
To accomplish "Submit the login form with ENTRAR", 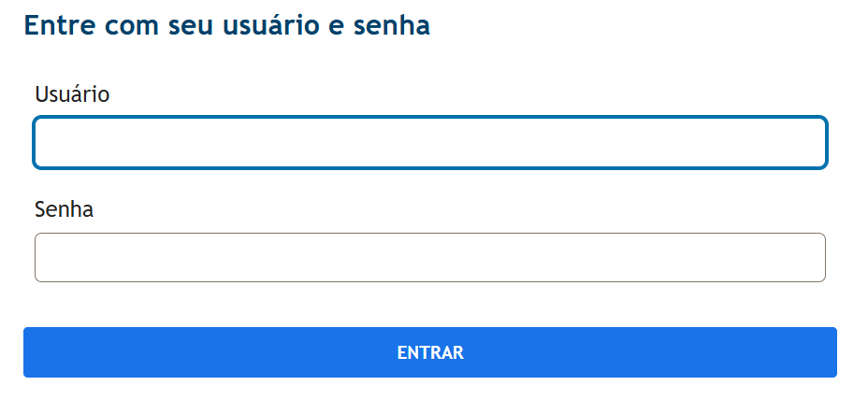I will pyautogui.click(x=430, y=352).
